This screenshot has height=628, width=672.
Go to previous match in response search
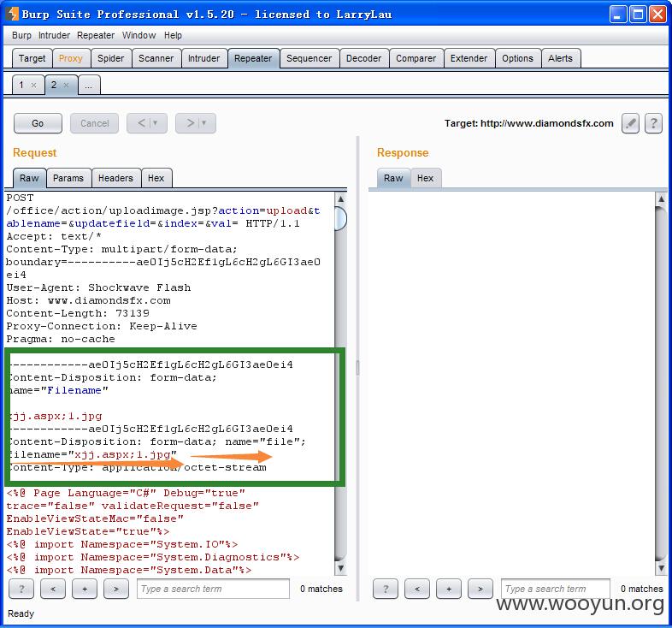(x=417, y=589)
